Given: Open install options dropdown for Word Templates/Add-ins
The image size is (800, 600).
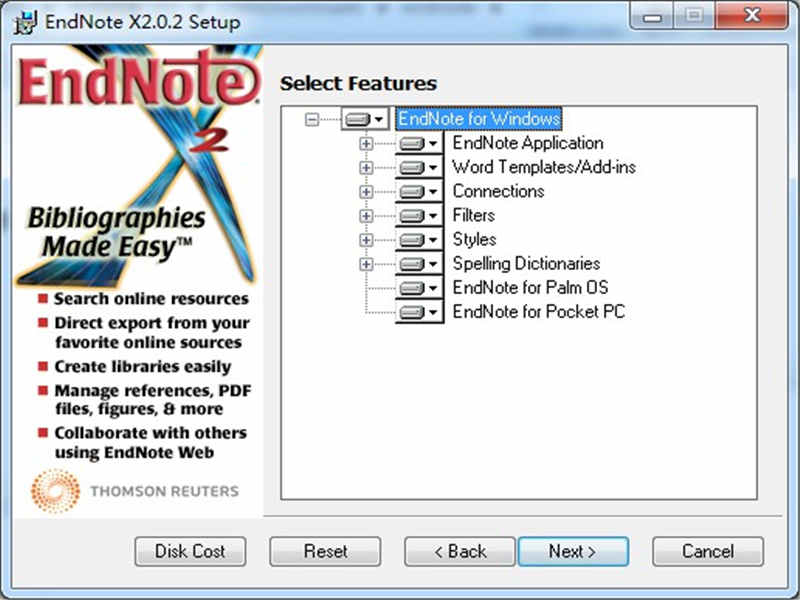Looking at the screenshot, I should click(419, 168).
